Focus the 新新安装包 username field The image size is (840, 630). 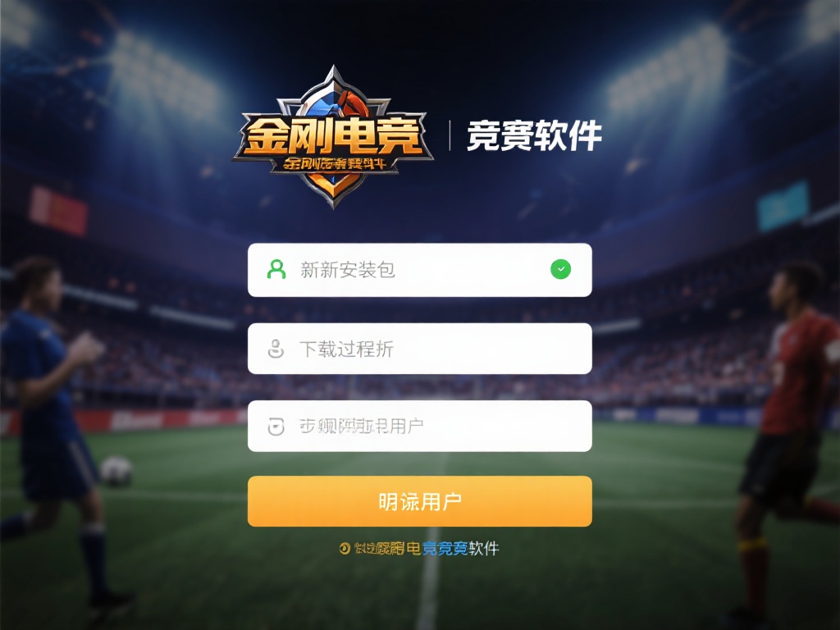point(419,269)
